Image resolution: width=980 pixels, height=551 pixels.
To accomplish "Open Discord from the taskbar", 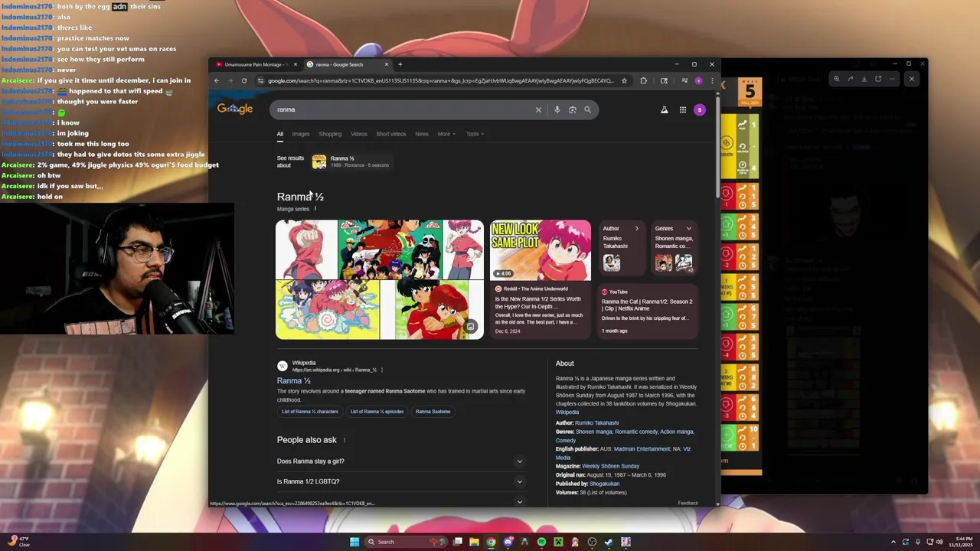I will pos(508,542).
